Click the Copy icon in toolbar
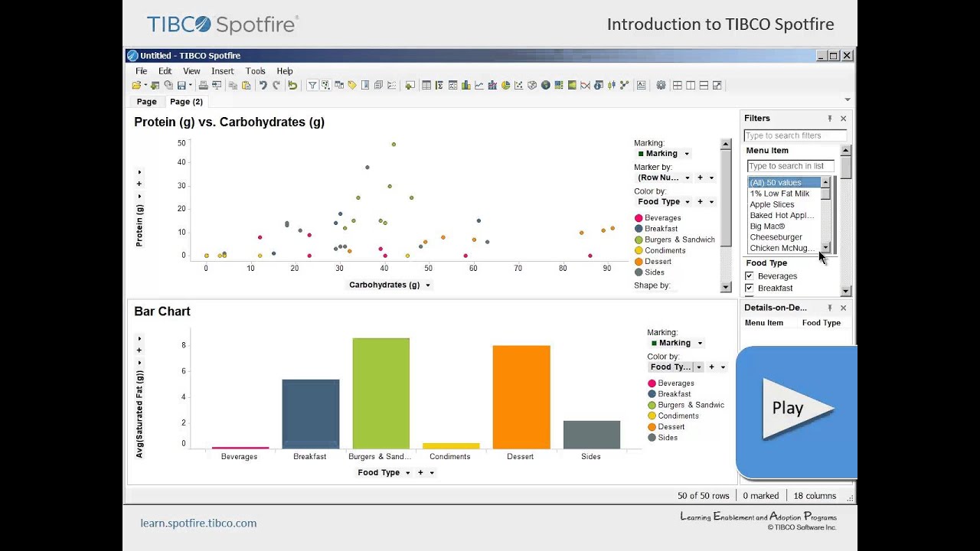The width and height of the screenshot is (980, 551). pos(233,85)
